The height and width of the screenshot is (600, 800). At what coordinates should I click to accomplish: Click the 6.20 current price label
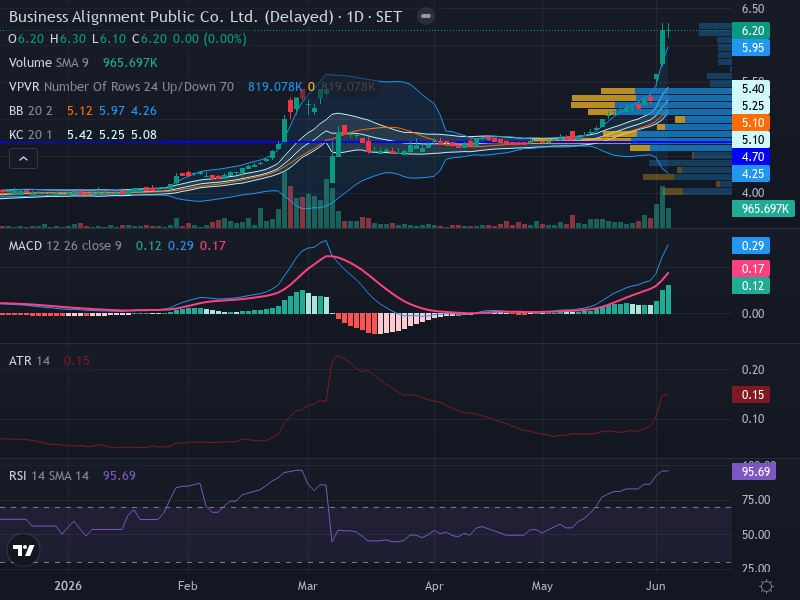tap(751, 31)
